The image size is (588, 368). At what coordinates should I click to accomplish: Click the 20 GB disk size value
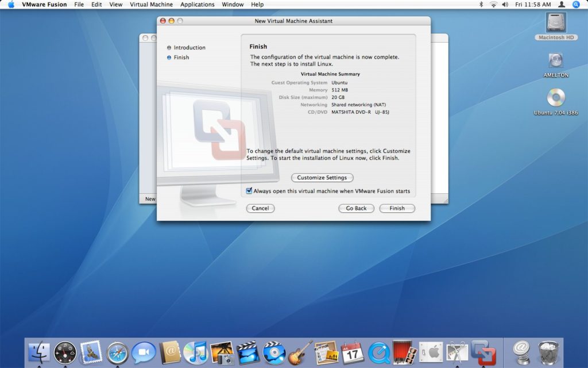point(338,97)
